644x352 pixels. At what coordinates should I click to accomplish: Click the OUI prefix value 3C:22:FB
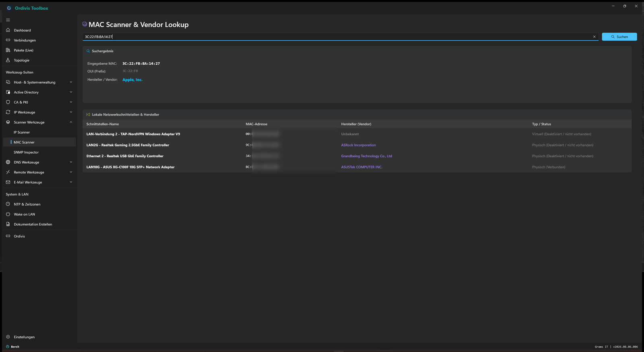(x=130, y=71)
